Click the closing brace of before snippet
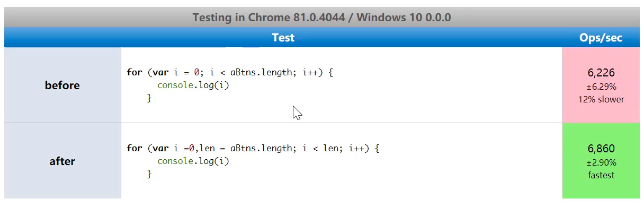 (x=149, y=98)
